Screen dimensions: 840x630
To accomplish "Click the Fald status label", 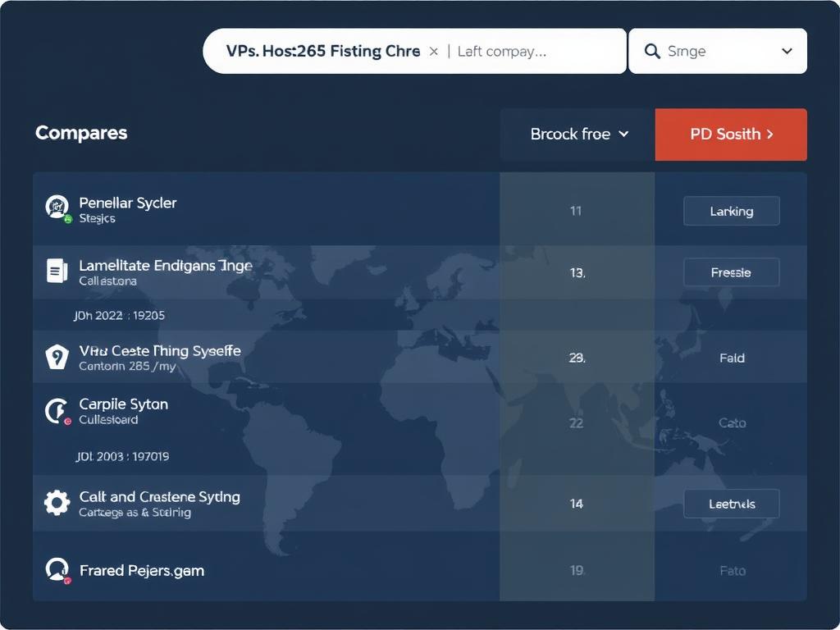I will coord(732,358).
